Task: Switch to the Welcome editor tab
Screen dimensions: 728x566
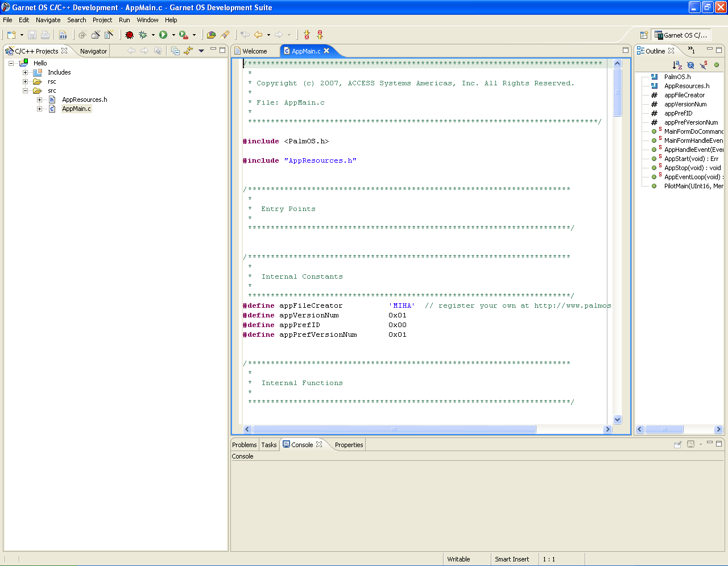Action: 255,51
